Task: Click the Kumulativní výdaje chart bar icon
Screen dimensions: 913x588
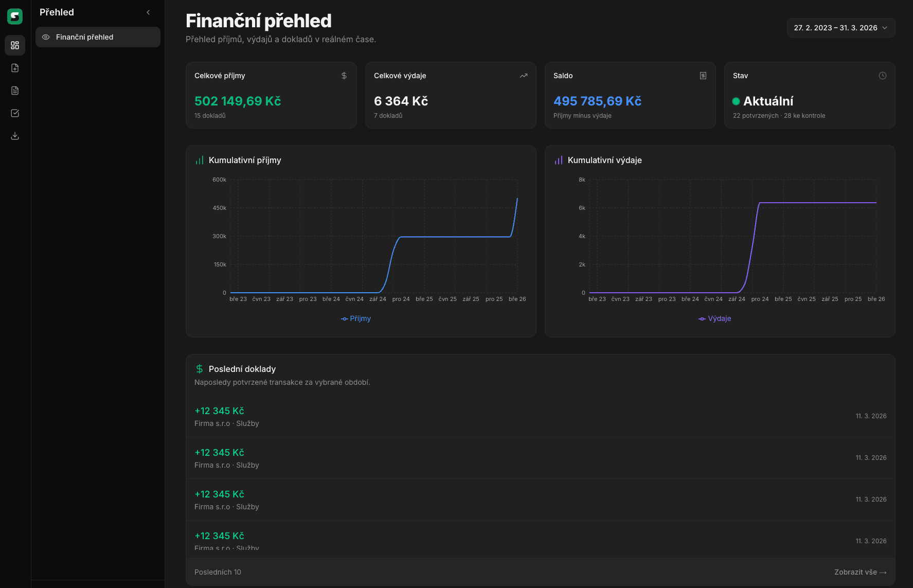Action: pyautogui.click(x=559, y=161)
